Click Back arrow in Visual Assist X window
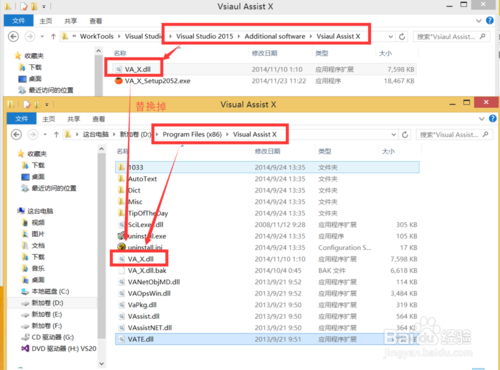 [x=16, y=134]
